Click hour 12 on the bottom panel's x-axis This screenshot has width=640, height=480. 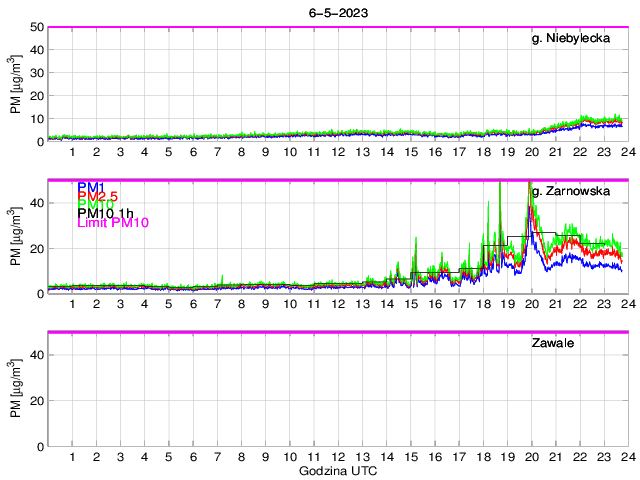[338, 456]
